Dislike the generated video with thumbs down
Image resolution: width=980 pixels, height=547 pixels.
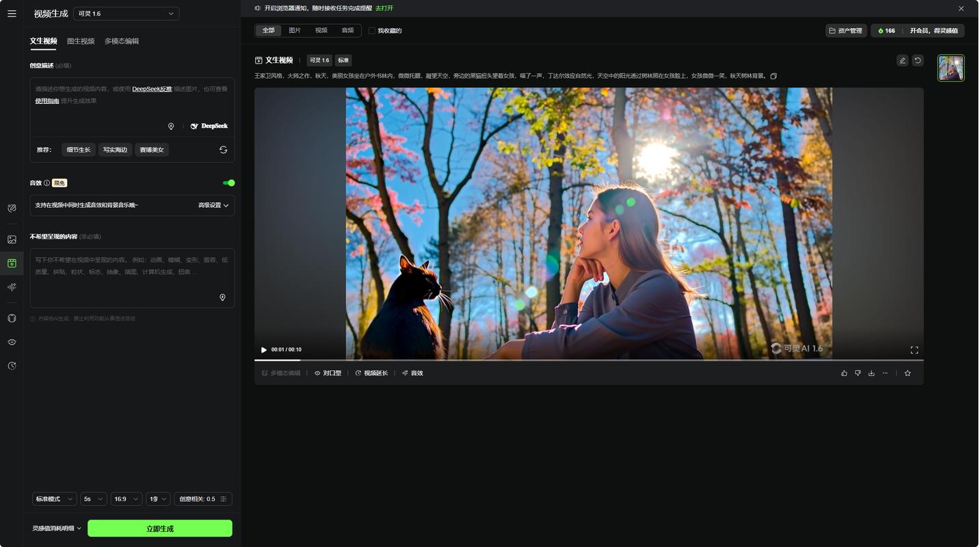pyautogui.click(x=858, y=373)
